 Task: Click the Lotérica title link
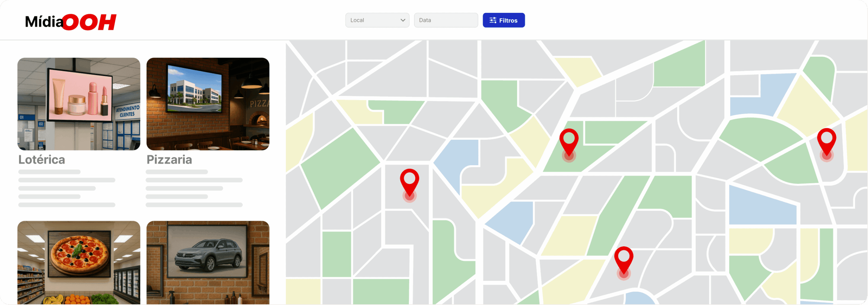(x=42, y=159)
